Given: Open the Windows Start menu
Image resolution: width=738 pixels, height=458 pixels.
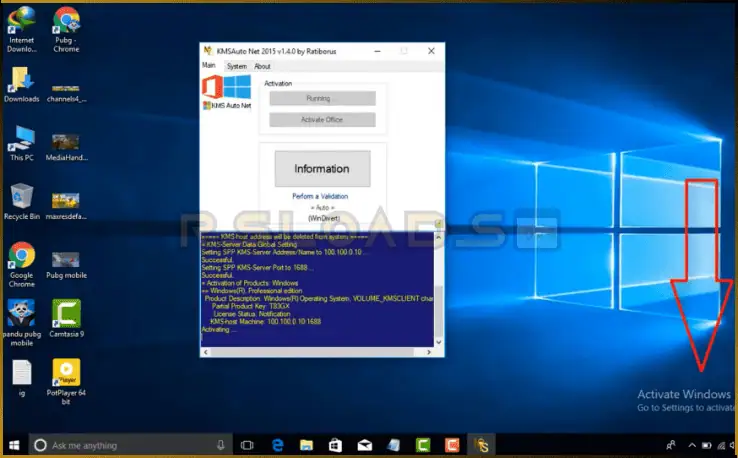Looking at the screenshot, I should pyautogui.click(x=14, y=445).
